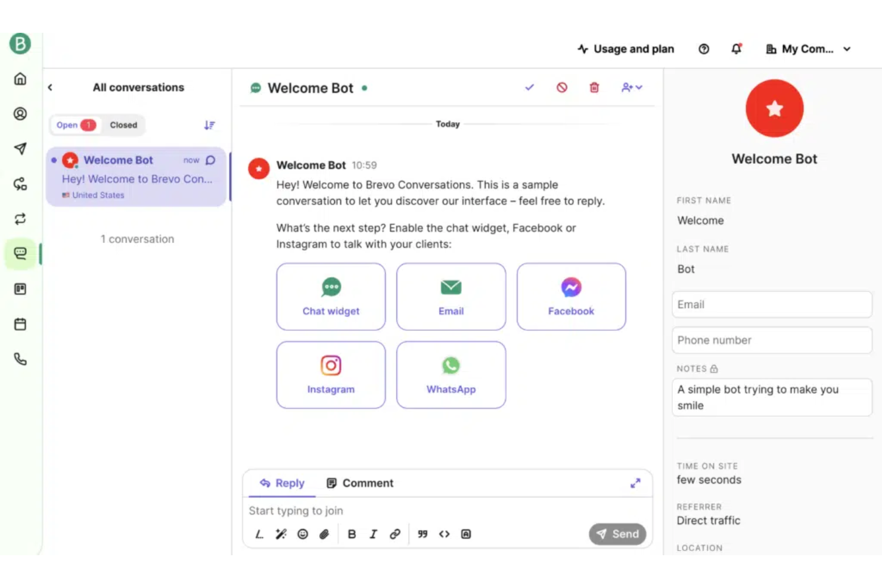Choose the Facebook channel card
Image resolution: width=882 pixels, height=588 pixels.
tap(571, 297)
